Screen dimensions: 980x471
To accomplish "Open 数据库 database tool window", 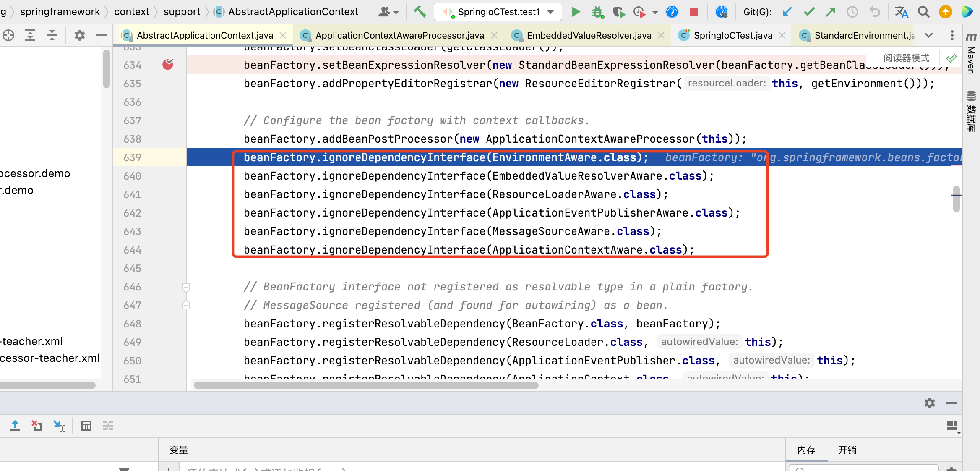I will [x=971, y=111].
